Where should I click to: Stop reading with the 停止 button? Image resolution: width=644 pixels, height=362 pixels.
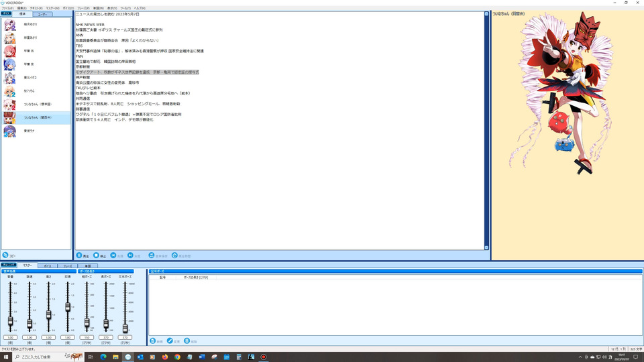point(99,255)
